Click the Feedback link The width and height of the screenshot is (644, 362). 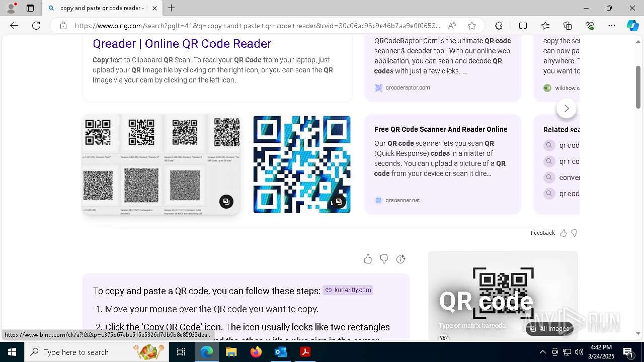[542, 233]
